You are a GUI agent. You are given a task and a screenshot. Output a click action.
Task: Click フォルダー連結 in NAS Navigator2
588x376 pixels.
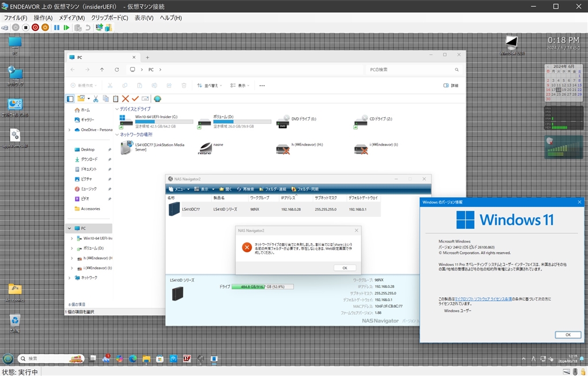[x=273, y=189]
